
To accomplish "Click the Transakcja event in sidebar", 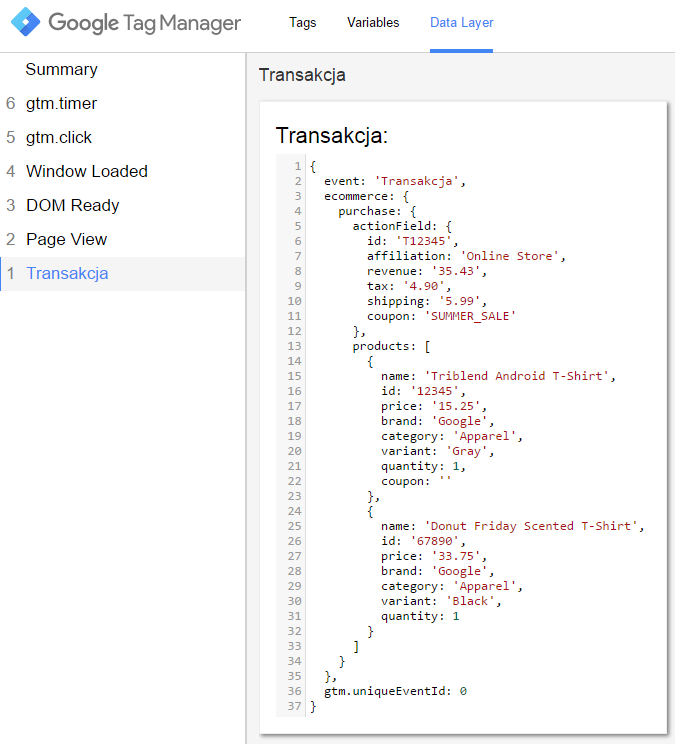I will click(67, 274).
